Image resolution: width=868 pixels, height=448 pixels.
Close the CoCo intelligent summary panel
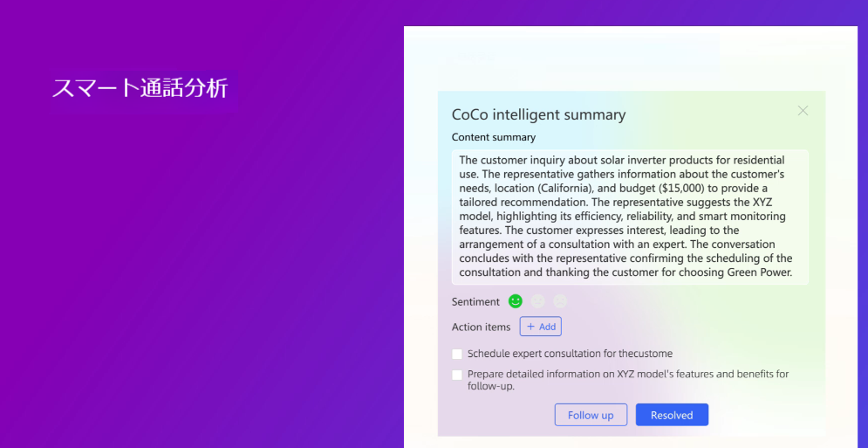tap(803, 111)
